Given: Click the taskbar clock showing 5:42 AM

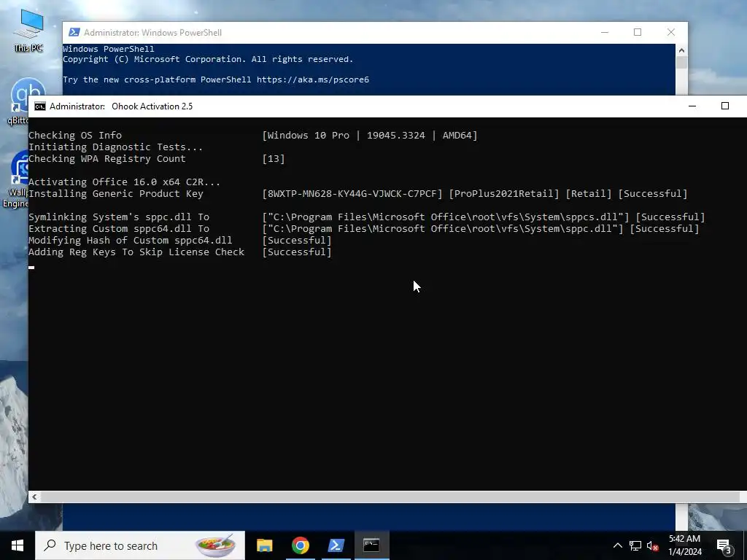Looking at the screenshot, I should tap(684, 545).
